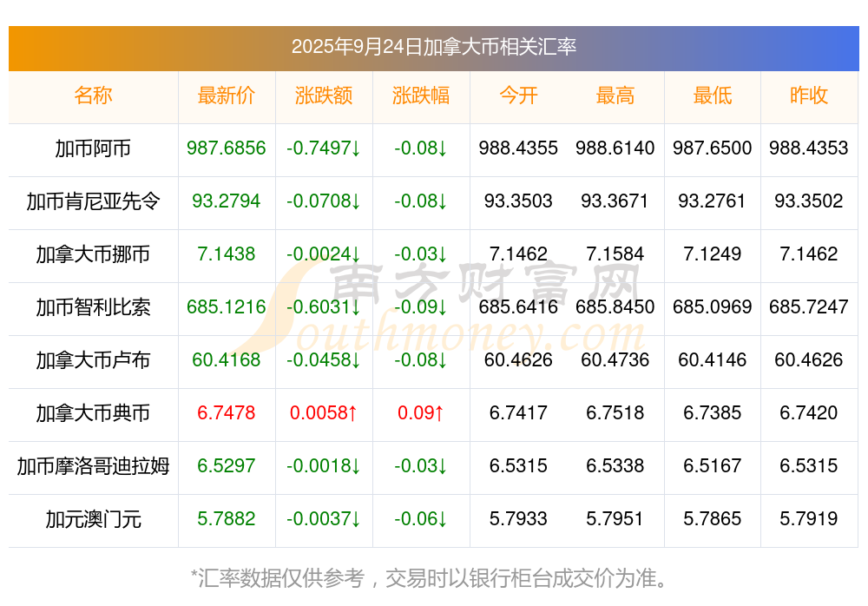Select the red latest price 6.7478
Screen dimensions: 868x606
tap(227, 412)
